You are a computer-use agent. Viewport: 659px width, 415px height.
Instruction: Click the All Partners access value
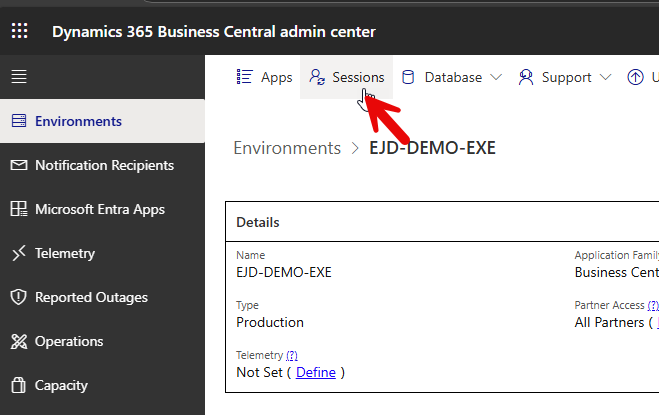click(x=609, y=322)
